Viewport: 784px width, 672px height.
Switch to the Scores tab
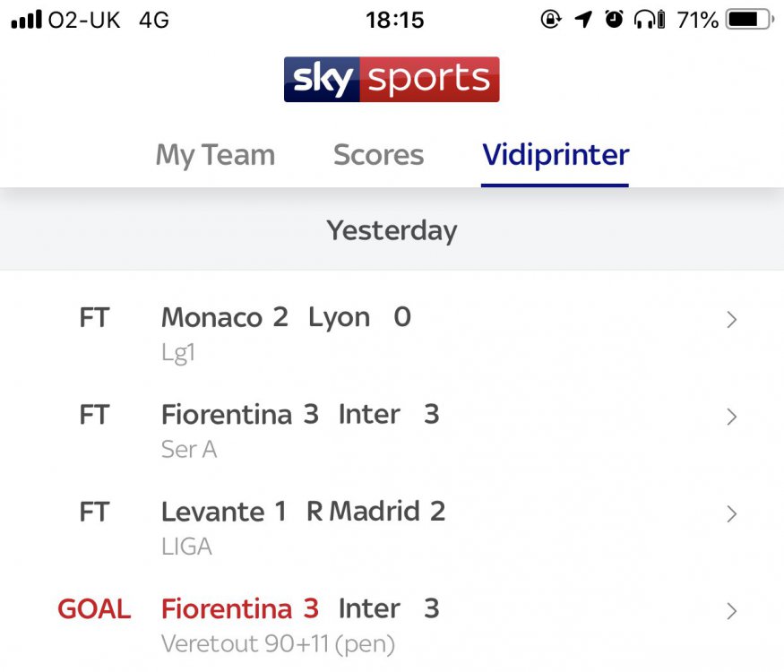378,155
